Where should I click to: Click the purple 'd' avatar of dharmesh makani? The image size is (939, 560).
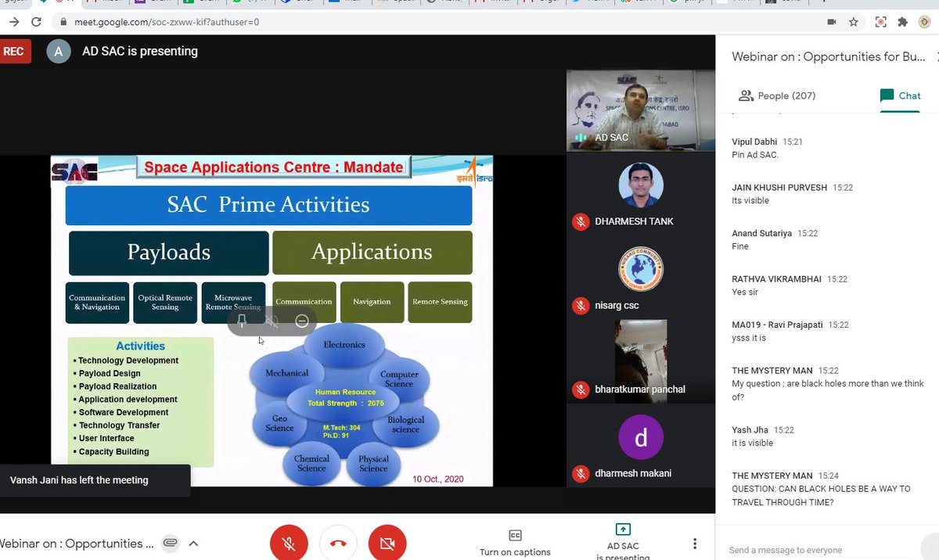(641, 437)
